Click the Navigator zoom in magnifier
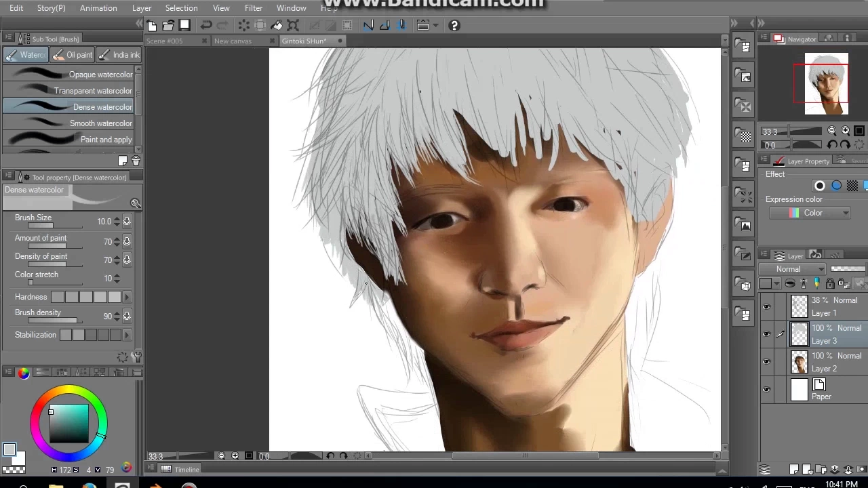The width and height of the screenshot is (868, 488). [x=846, y=131]
